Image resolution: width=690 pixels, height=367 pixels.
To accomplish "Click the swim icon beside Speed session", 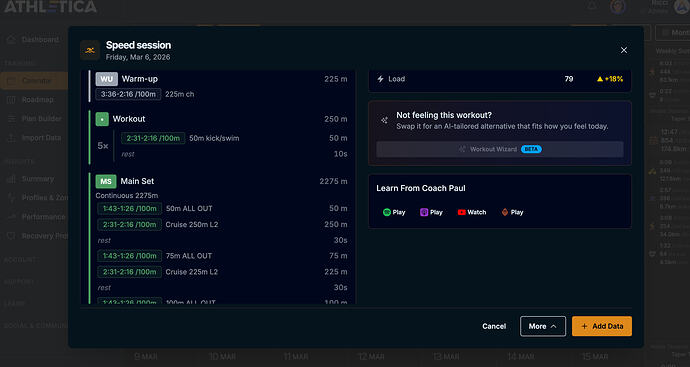I will tap(90, 50).
